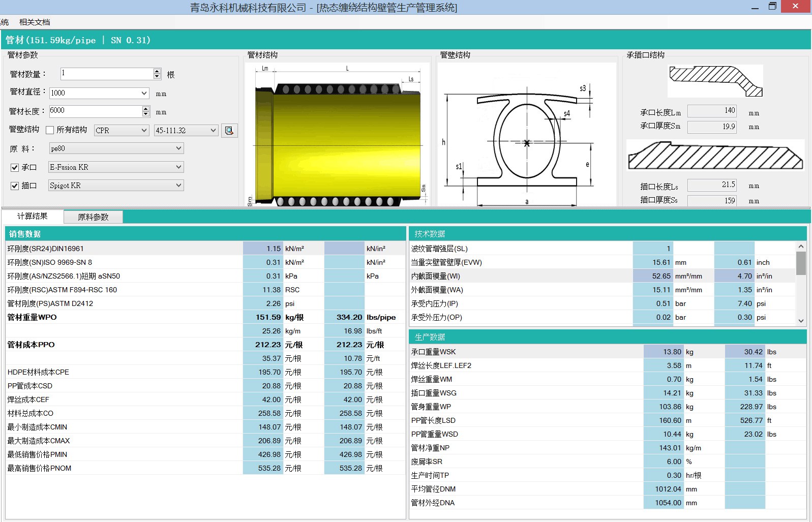Open the CPR wall structure dropdown
812x522 pixels.
[144, 131]
